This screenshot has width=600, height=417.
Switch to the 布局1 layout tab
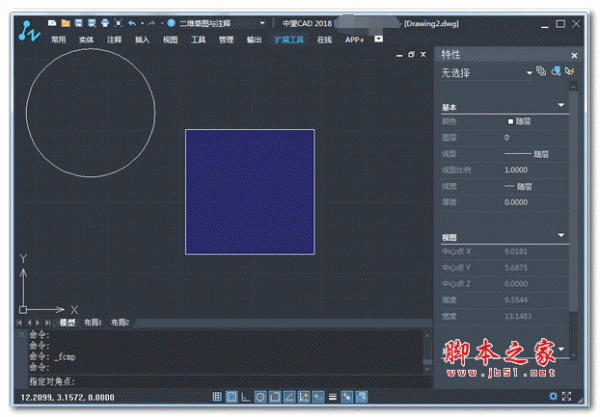coord(94,323)
